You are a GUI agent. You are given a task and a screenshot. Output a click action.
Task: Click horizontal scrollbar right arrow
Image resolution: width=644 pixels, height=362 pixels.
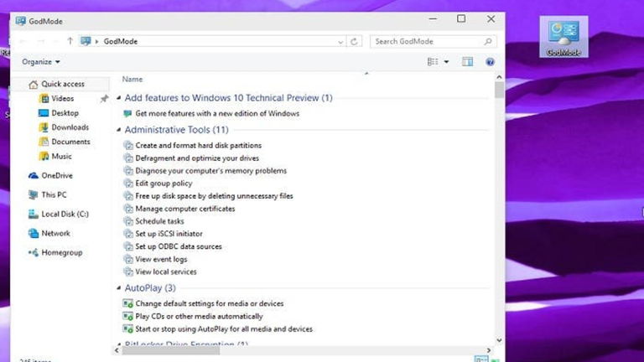pyautogui.click(x=489, y=350)
